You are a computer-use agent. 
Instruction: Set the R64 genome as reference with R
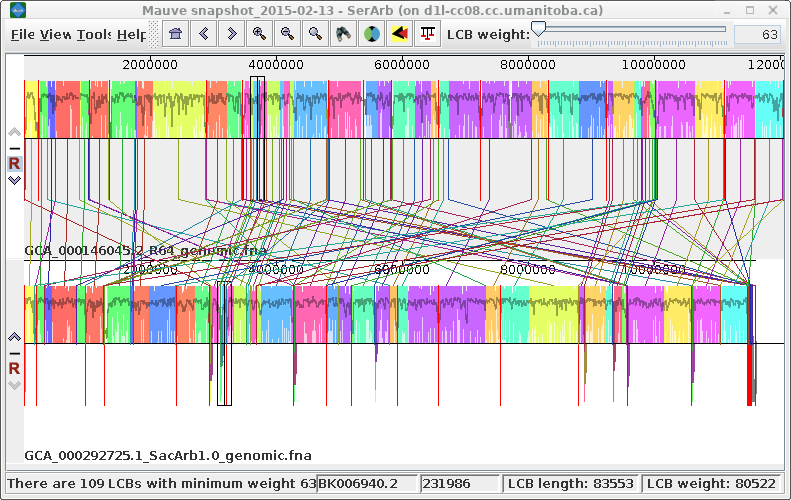point(14,163)
